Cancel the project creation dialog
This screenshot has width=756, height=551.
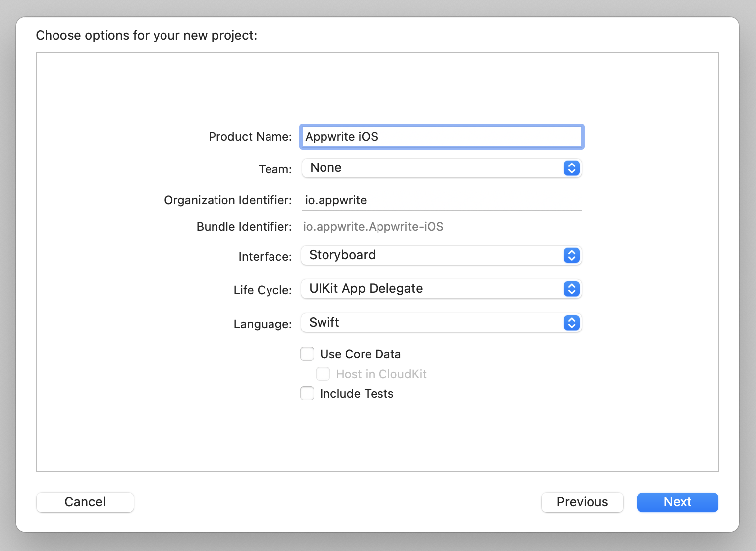pos(85,502)
